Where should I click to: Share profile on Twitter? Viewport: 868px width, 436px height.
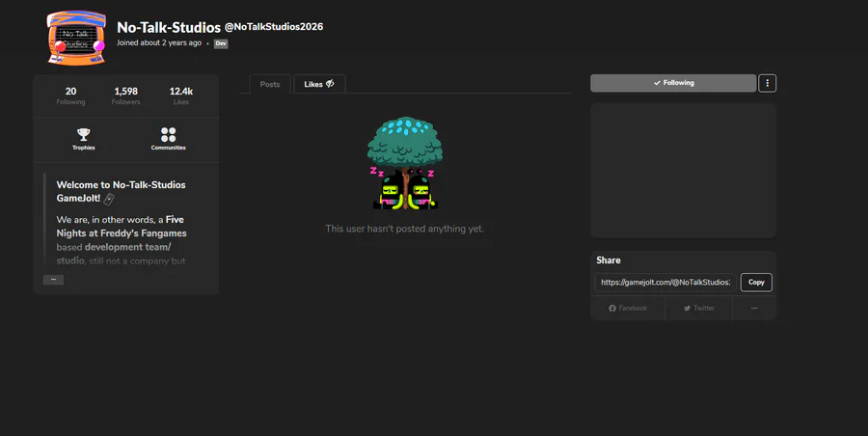pos(698,308)
